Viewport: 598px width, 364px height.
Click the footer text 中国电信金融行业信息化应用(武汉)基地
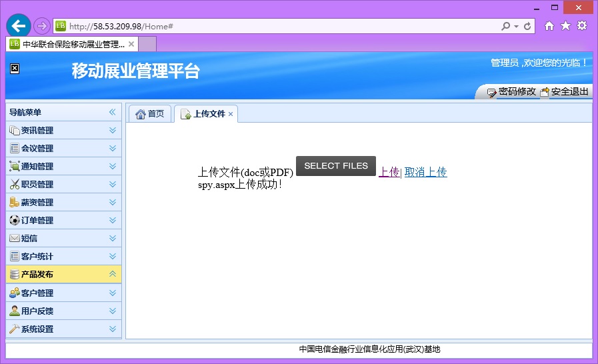[369, 349]
